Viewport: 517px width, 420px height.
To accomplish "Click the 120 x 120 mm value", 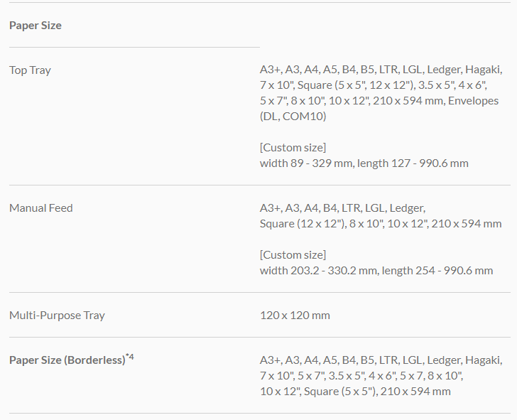I will point(295,315).
